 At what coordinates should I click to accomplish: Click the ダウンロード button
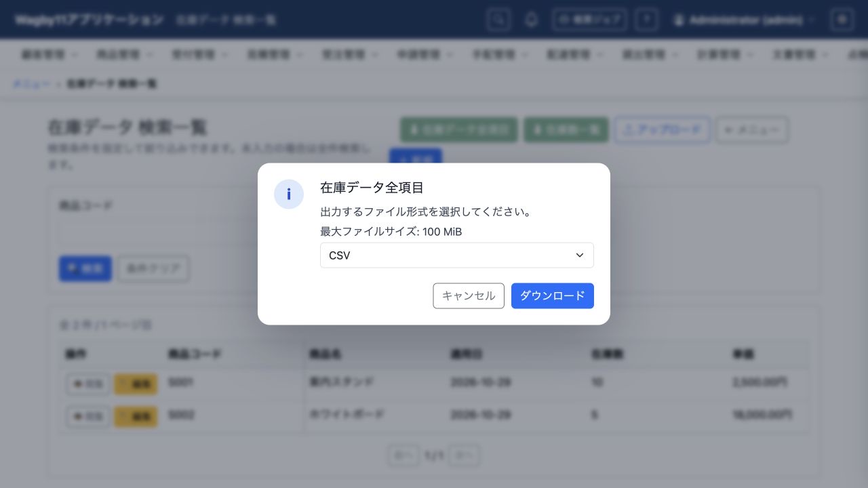(552, 296)
